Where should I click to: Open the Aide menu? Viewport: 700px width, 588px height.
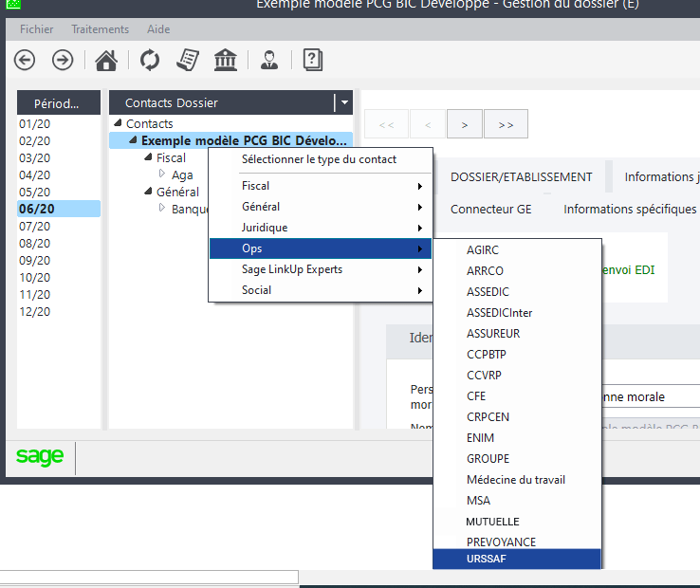(158, 29)
